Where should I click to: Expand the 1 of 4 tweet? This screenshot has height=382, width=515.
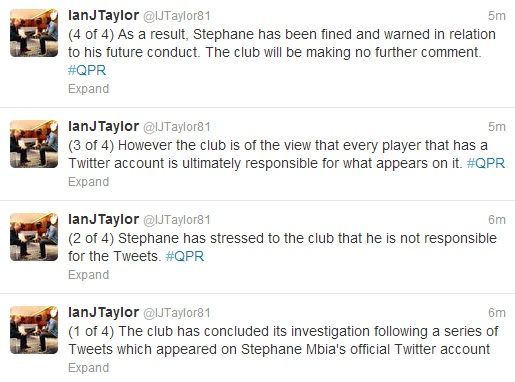(89, 368)
